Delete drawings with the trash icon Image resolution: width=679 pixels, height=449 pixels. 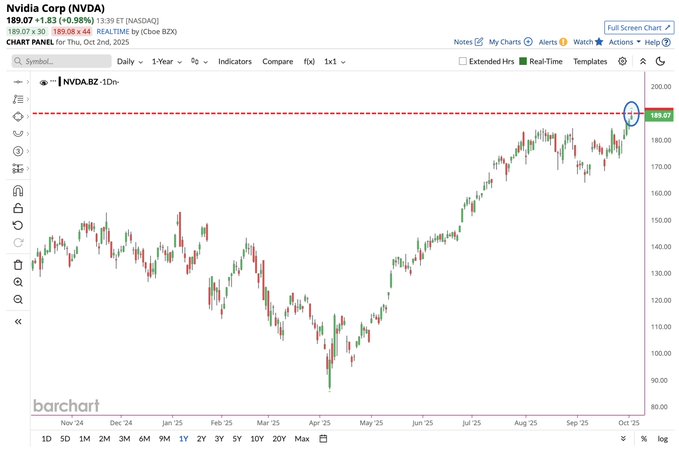pos(18,265)
